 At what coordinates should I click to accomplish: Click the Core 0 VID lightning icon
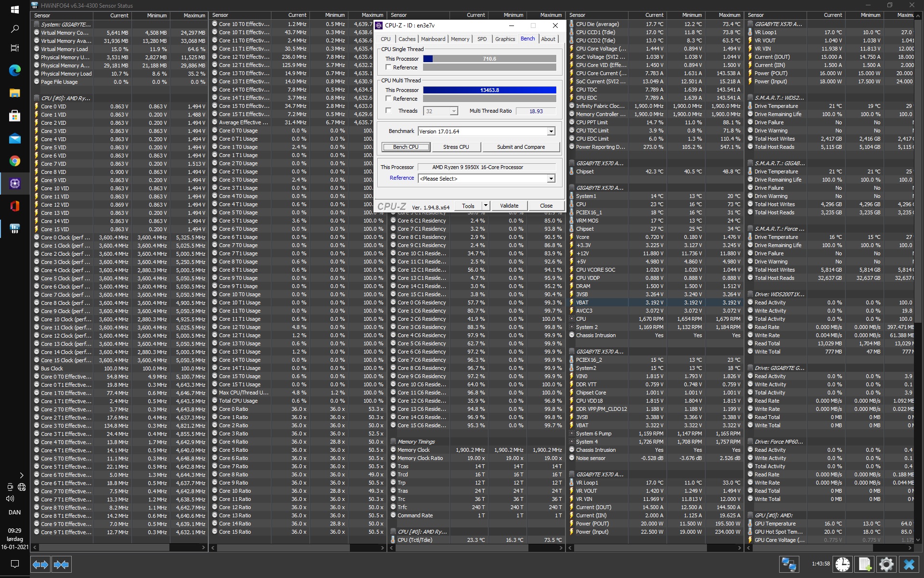(37, 106)
